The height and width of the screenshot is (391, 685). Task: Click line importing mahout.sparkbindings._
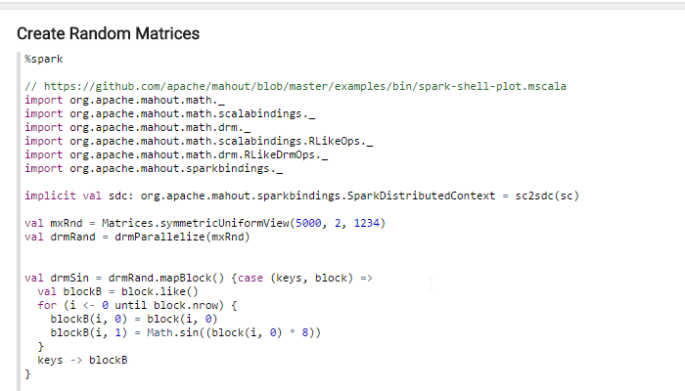[x=154, y=169]
